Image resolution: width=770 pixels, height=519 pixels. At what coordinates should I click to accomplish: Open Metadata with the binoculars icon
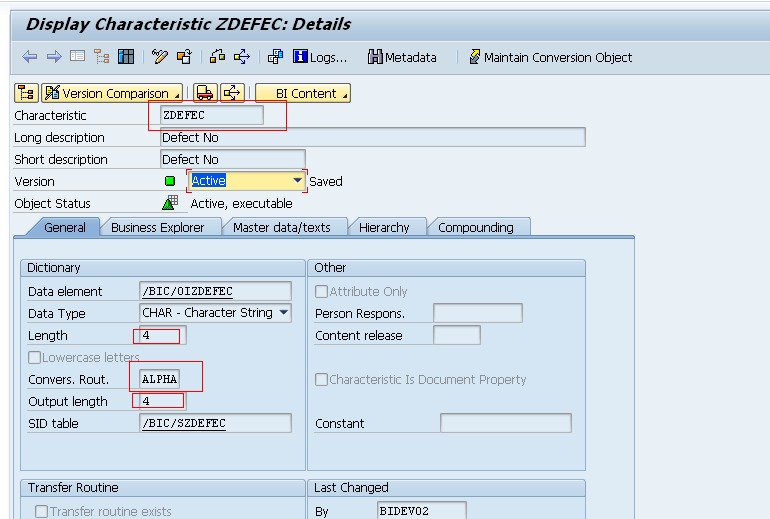(x=402, y=57)
